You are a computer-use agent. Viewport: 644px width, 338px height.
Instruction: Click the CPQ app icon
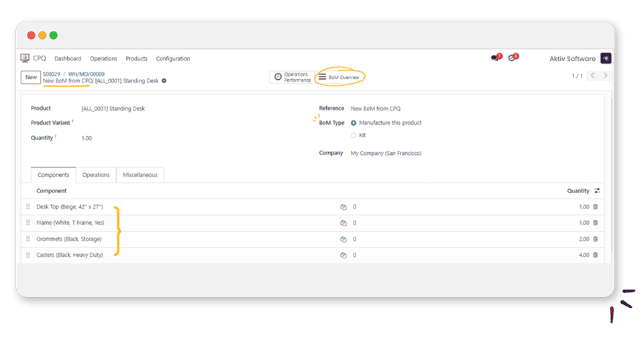click(25, 58)
